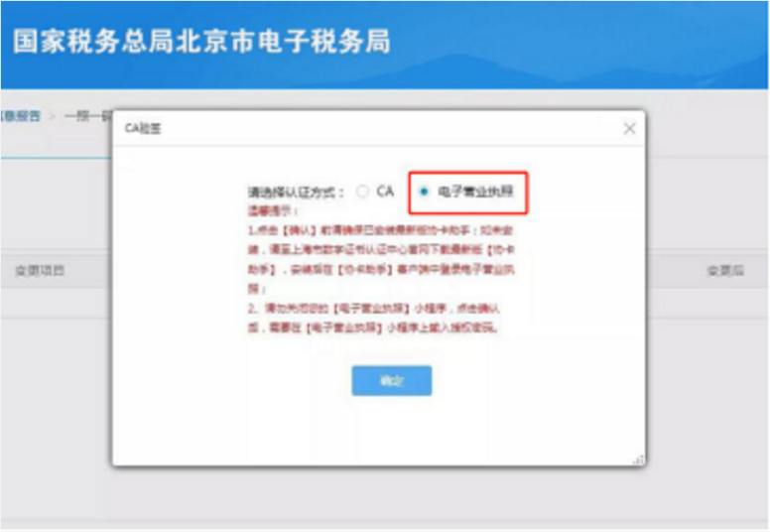The image size is (770, 532).
Task: Click the 国家税务总局北京市电子税务局 header title
Action: click(x=201, y=42)
